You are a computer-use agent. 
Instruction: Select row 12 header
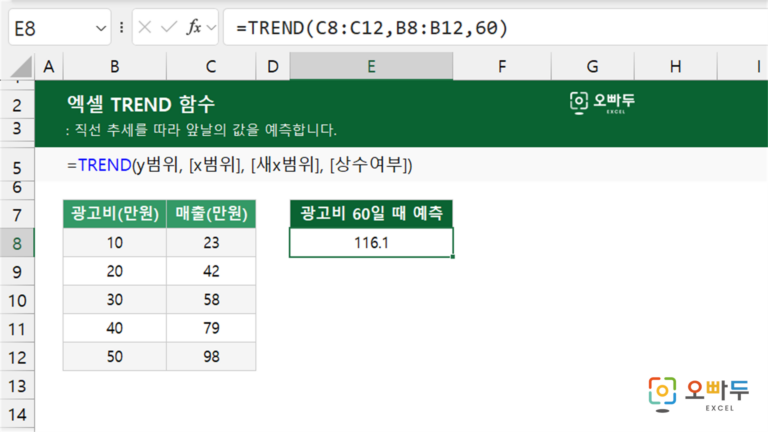[17, 357]
